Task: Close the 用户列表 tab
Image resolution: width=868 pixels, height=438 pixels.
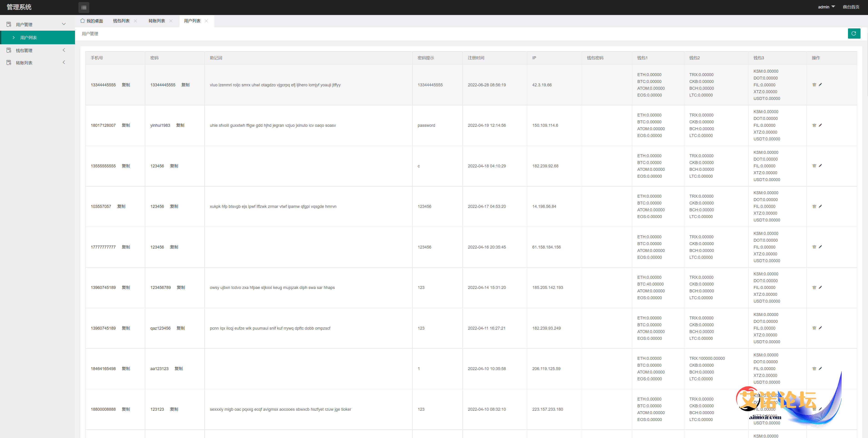Action: (206, 21)
